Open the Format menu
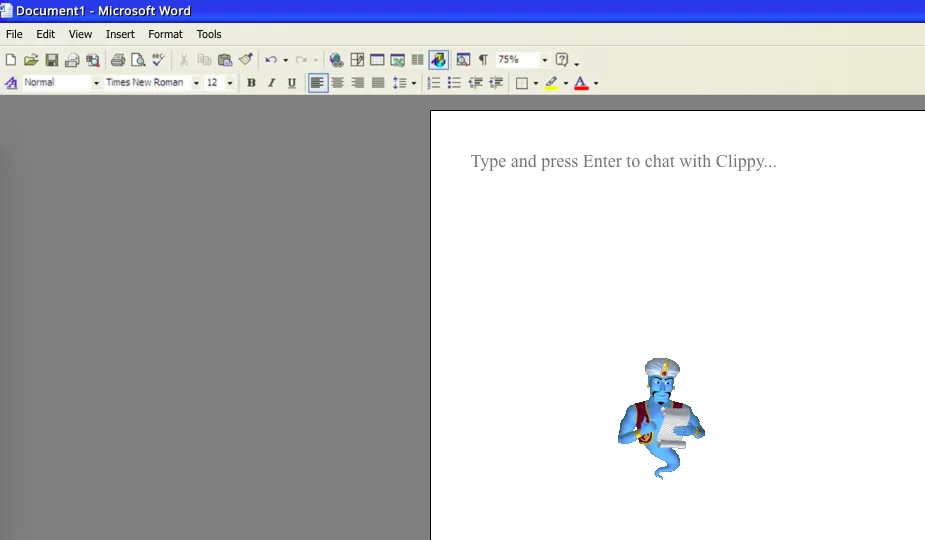This screenshot has width=925, height=540. coord(165,34)
